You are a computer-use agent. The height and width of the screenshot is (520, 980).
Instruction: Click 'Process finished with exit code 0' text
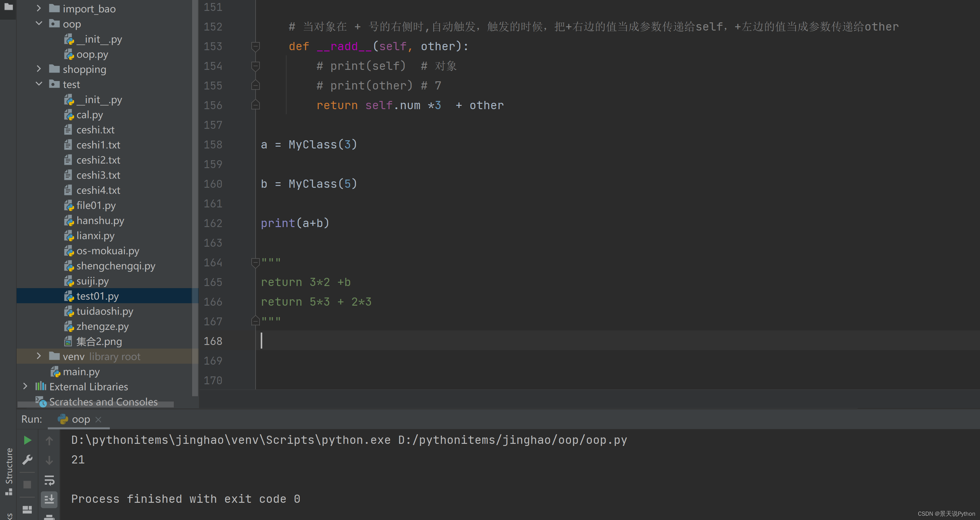click(186, 499)
